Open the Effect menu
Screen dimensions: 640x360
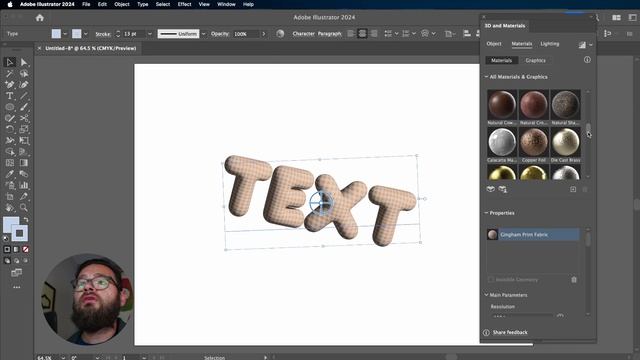pyautogui.click(x=184, y=4)
